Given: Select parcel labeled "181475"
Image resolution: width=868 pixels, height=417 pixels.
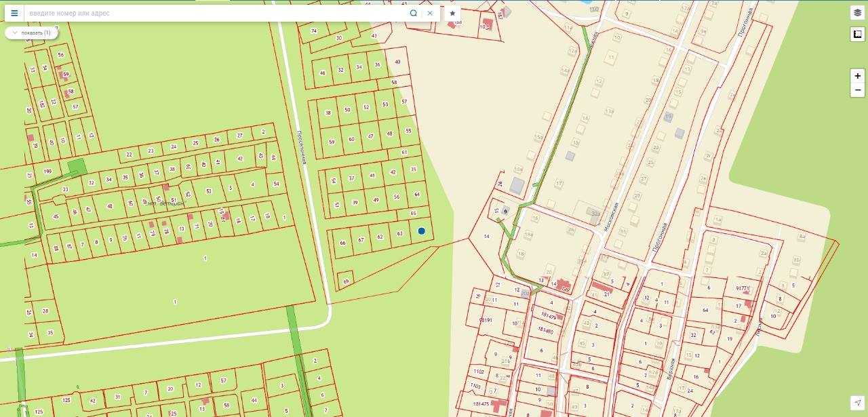Looking at the screenshot, I should [481, 404].
